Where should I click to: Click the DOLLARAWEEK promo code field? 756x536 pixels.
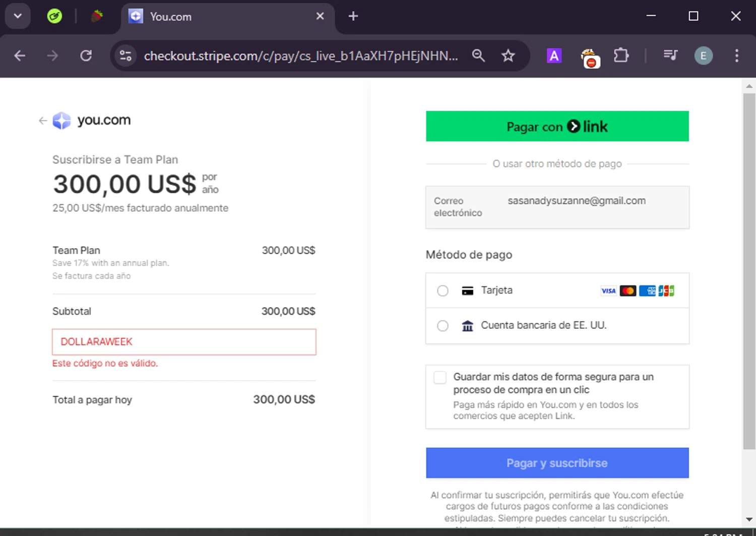184,342
